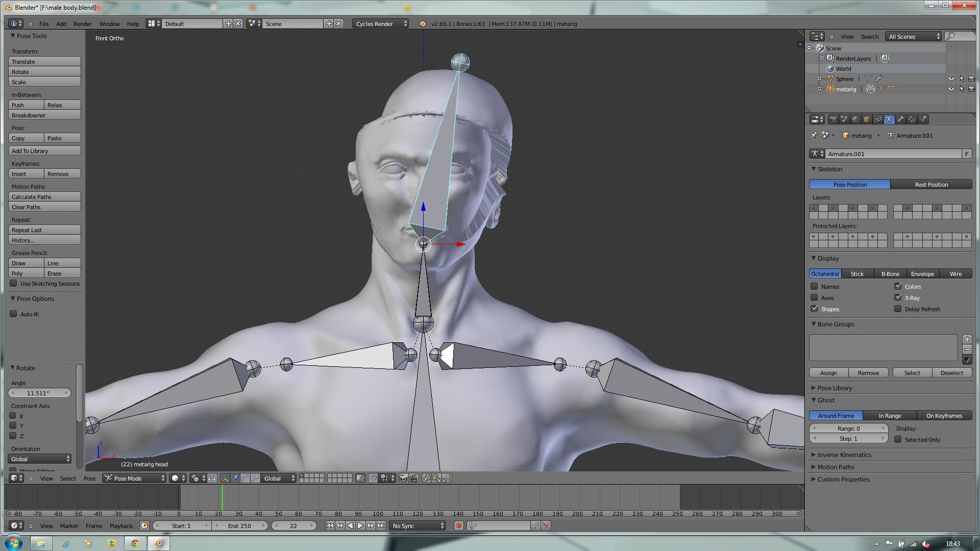
Task: Select the translate manipulator arrow icon
Action: tap(235, 478)
